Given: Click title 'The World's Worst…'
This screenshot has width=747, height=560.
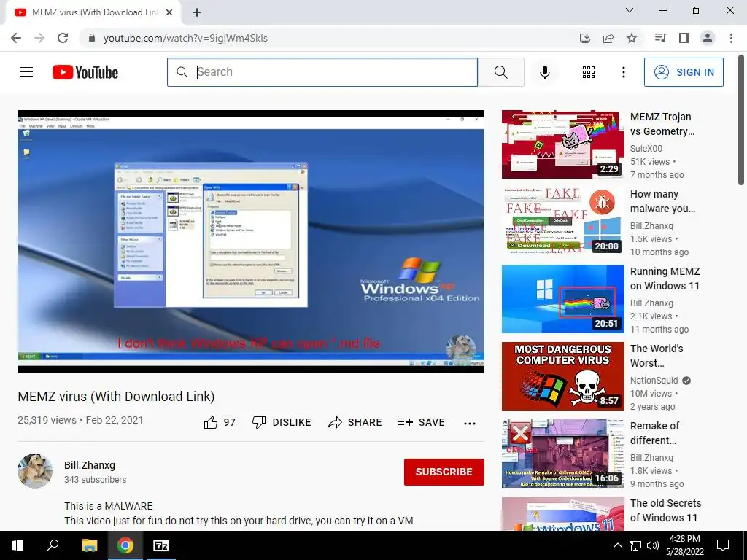Looking at the screenshot, I should point(657,356).
